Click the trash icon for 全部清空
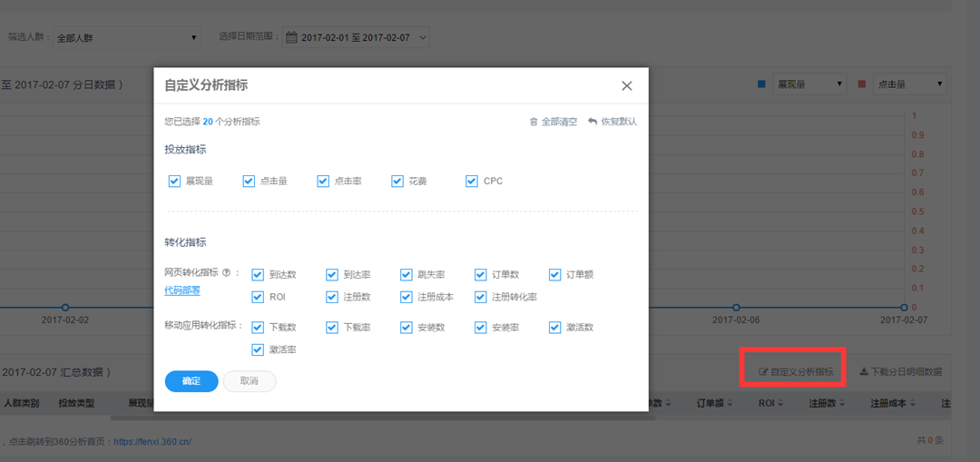This screenshot has width=980, height=462. coord(534,122)
